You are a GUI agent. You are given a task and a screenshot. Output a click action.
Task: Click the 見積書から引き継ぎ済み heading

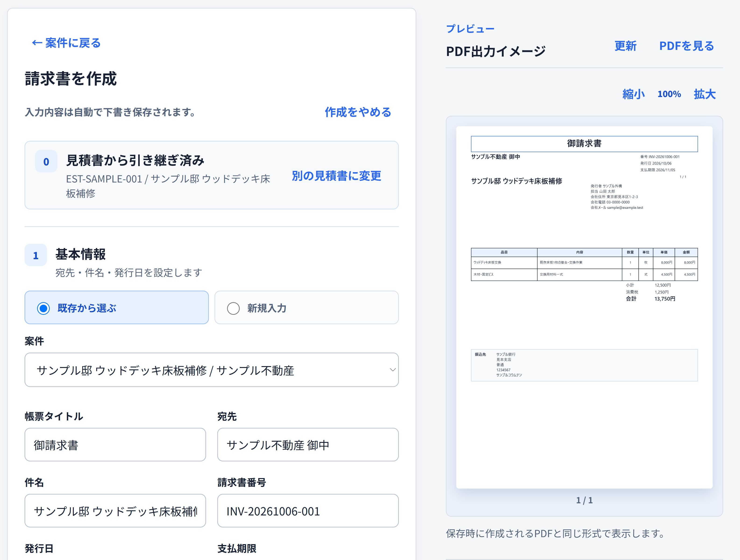[135, 161]
